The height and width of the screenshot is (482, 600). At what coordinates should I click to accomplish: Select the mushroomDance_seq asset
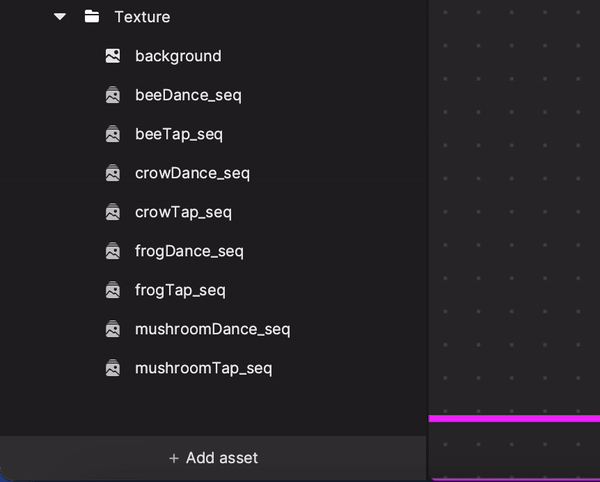213,329
